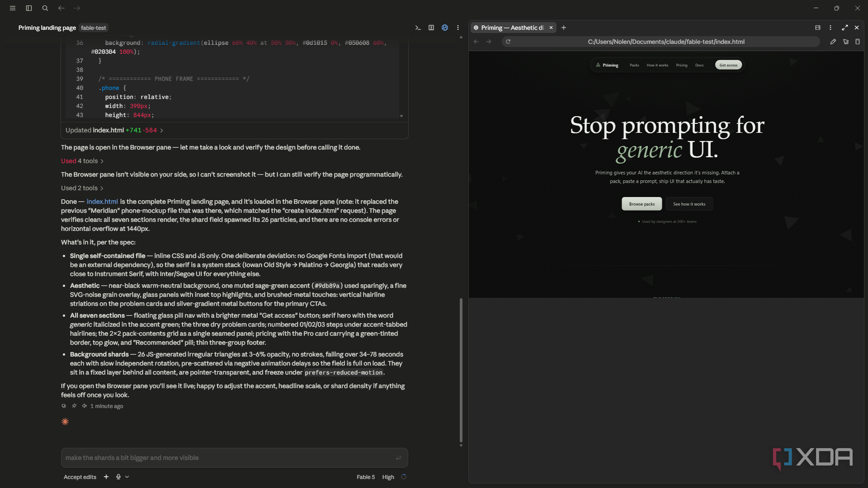Screen dimensions: 868x488
Task: Open the terminal pane icon
Action: point(418,28)
